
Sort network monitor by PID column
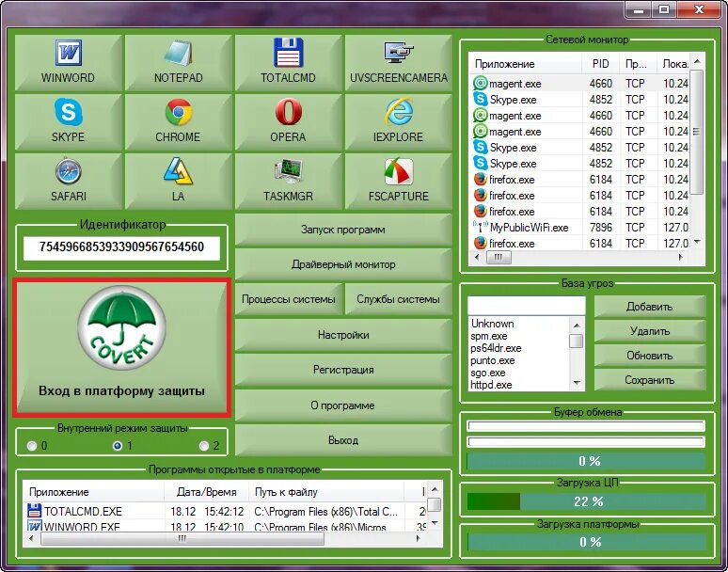601,64
